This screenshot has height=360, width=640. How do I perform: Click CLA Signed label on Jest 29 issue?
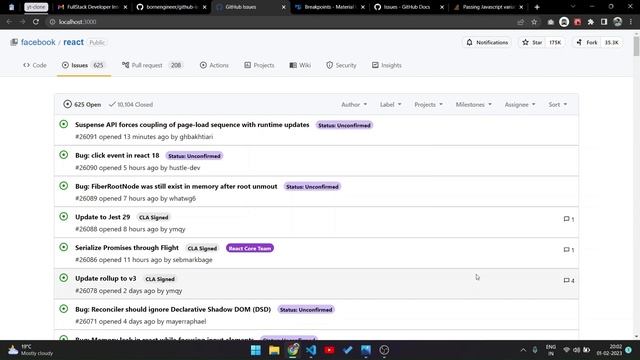pyautogui.click(x=153, y=218)
